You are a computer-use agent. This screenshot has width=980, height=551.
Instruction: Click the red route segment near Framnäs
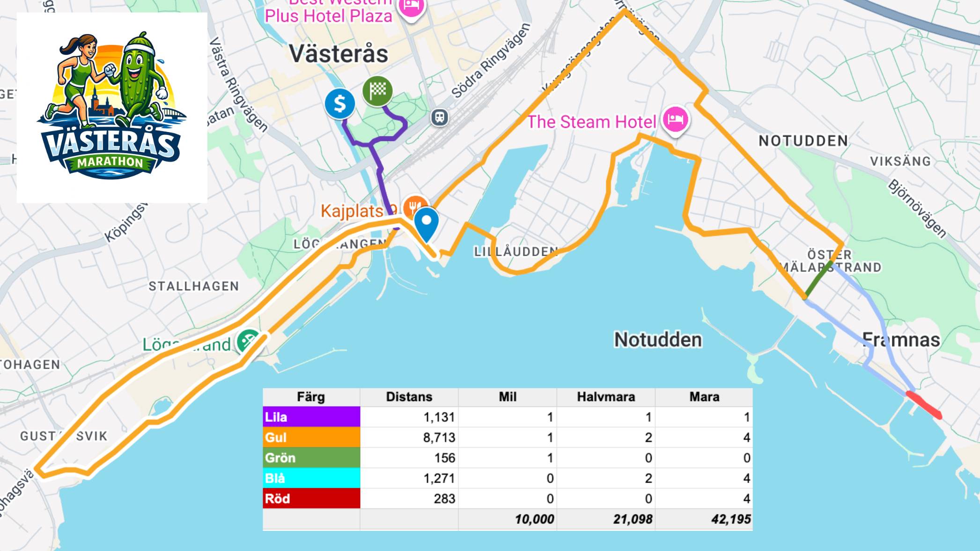(x=924, y=405)
